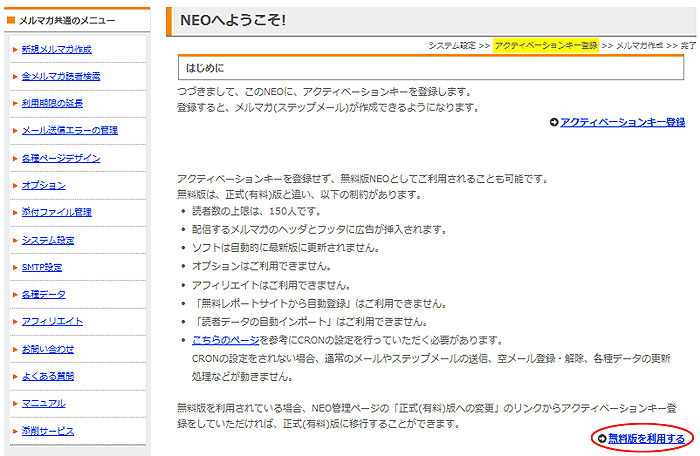Click the circled arrow icon beside 無料版を利用する
Viewport: 700px width, 456px height.
tap(602, 439)
